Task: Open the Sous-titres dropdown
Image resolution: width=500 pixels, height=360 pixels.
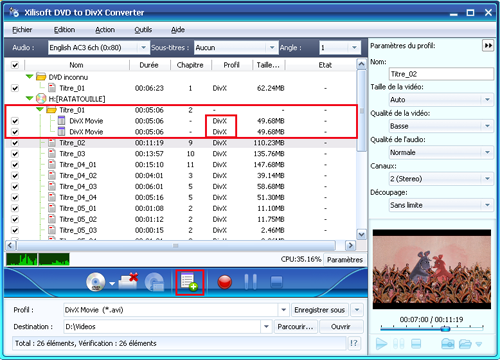Action: 272,48
